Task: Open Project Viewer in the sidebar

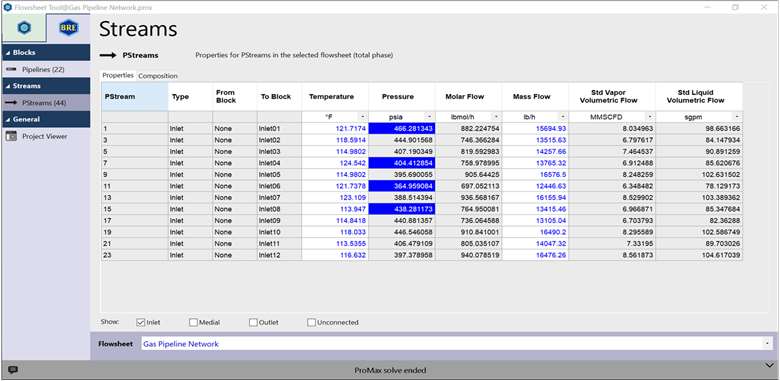Action: [x=45, y=136]
